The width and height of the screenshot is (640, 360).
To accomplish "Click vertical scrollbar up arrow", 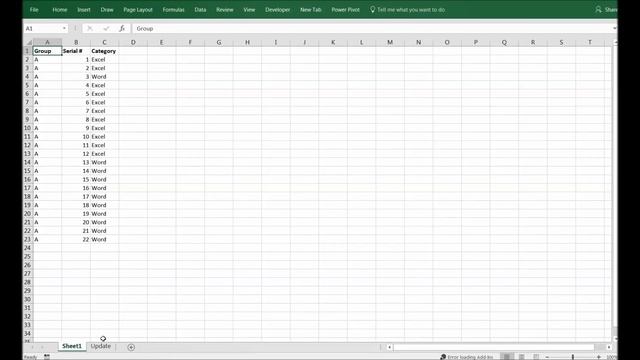I will [615, 42].
